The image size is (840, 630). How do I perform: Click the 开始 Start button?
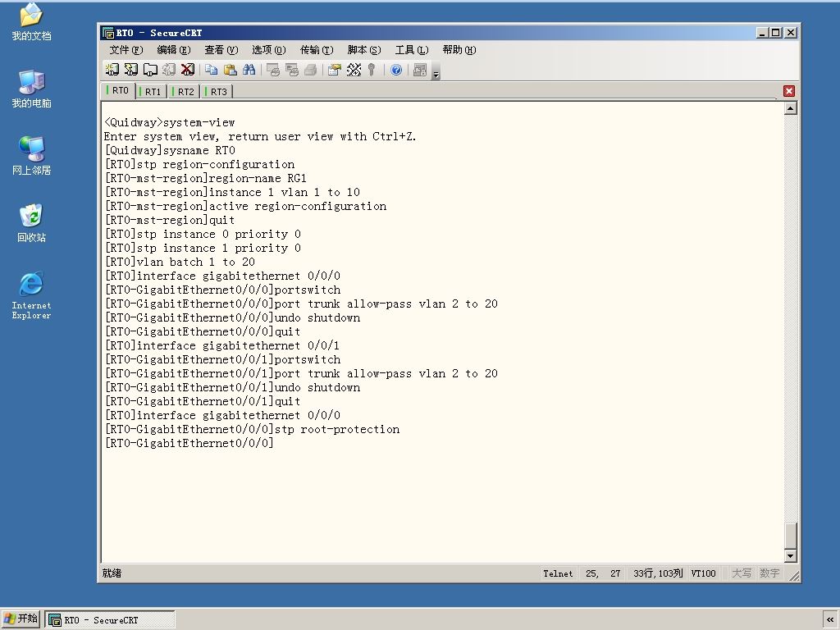tap(21, 619)
